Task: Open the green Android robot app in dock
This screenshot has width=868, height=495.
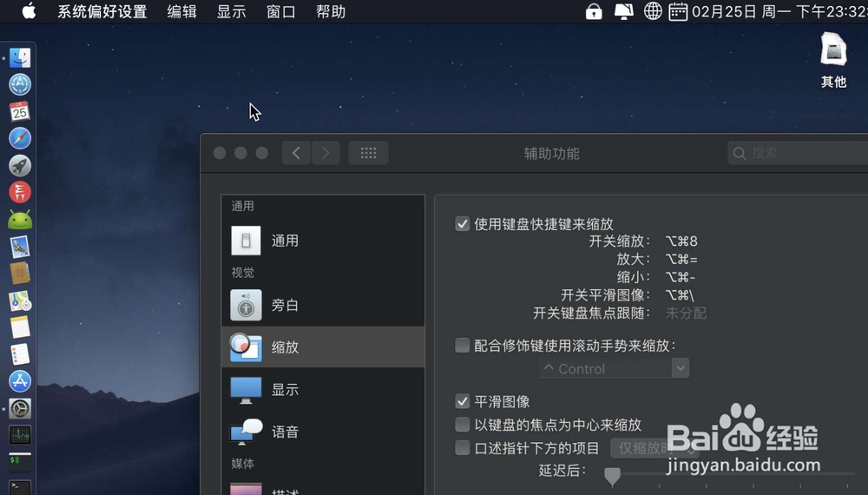Action: pos(20,220)
